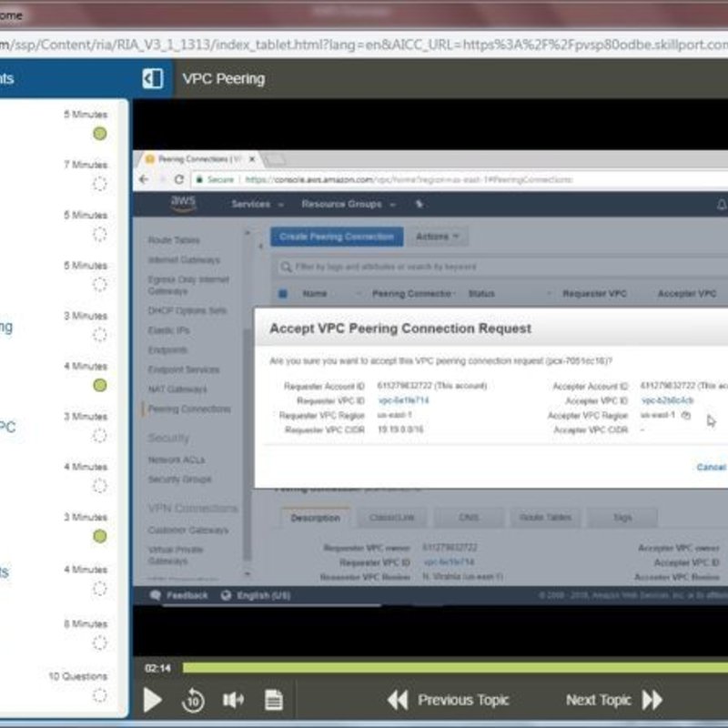728x728 pixels.
Task: Click the status circle of the 7 Minutes topic
Action: (x=100, y=184)
